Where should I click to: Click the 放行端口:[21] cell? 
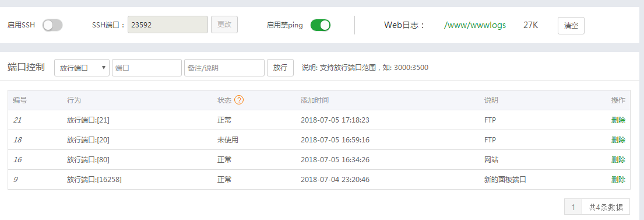[88, 120]
